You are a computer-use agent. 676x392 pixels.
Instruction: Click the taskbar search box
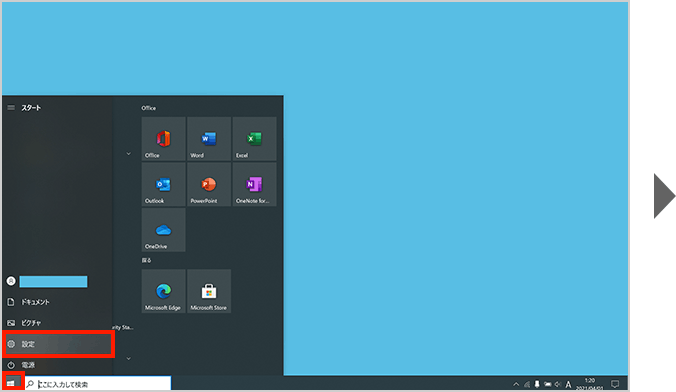click(97, 384)
